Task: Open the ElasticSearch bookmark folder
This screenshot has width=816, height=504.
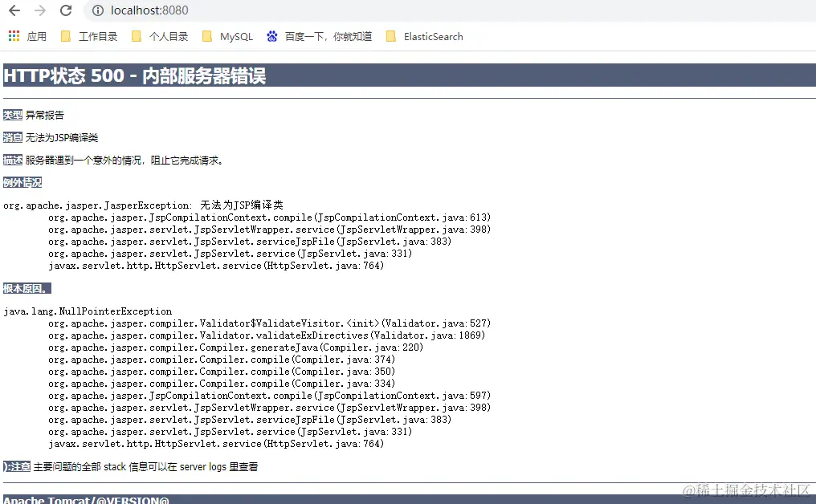Action: click(x=425, y=36)
